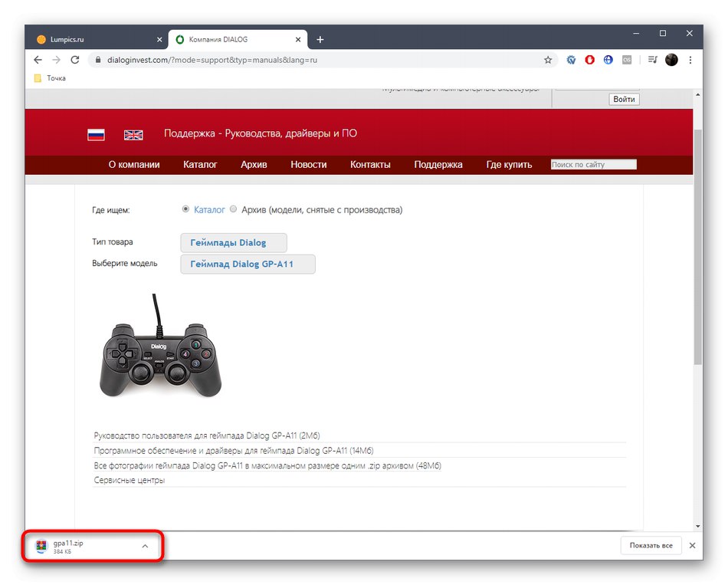The height and width of the screenshot is (585, 728).
Task: Open the Контакты menu item
Action: [x=370, y=165]
